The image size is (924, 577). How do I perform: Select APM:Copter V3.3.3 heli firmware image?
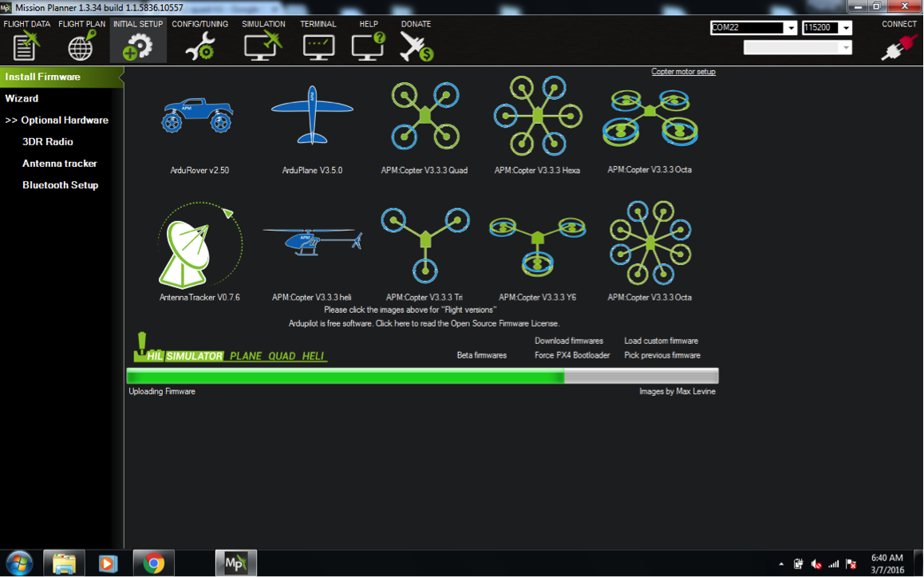[312, 241]
